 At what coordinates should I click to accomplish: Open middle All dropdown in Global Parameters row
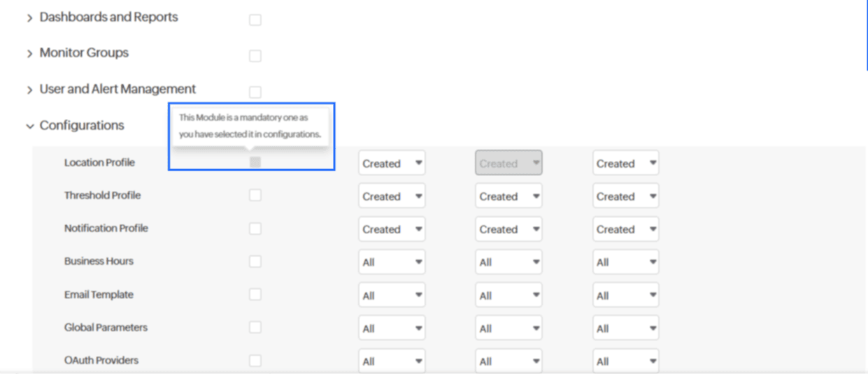click(x=508, y=329)
